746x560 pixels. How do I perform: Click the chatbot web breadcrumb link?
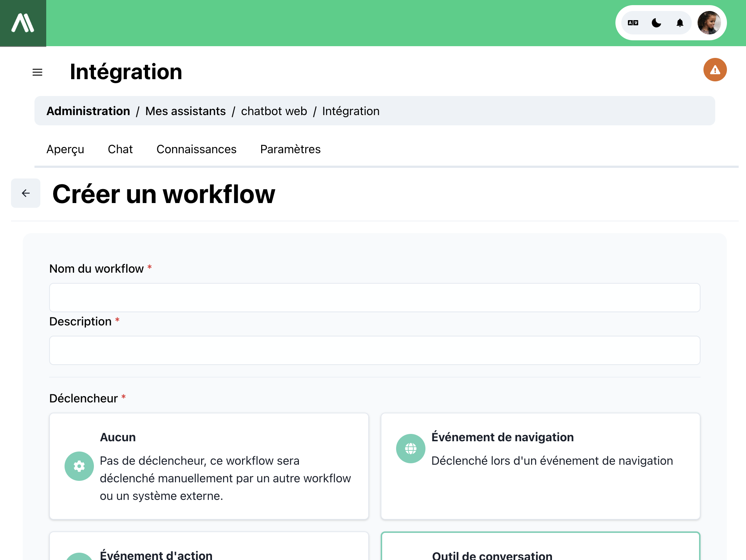click(273, 111)
